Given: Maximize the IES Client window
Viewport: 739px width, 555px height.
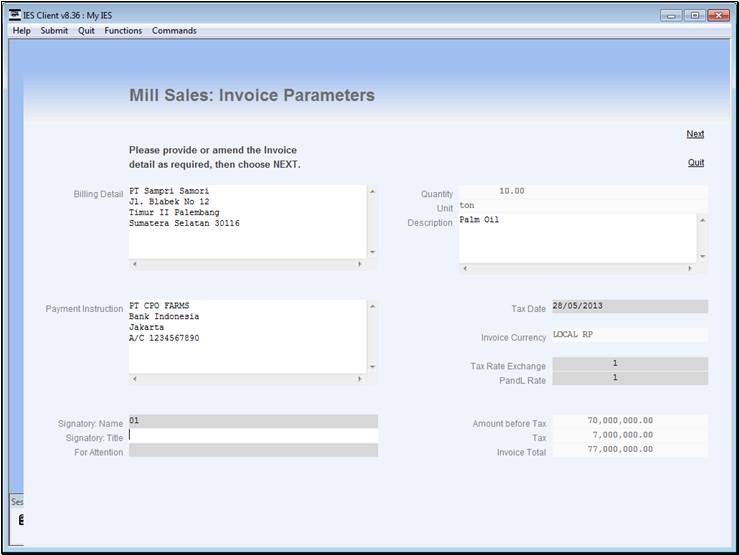Looking at the screenshot, I should pyautogui.click(x=695, y=16).
